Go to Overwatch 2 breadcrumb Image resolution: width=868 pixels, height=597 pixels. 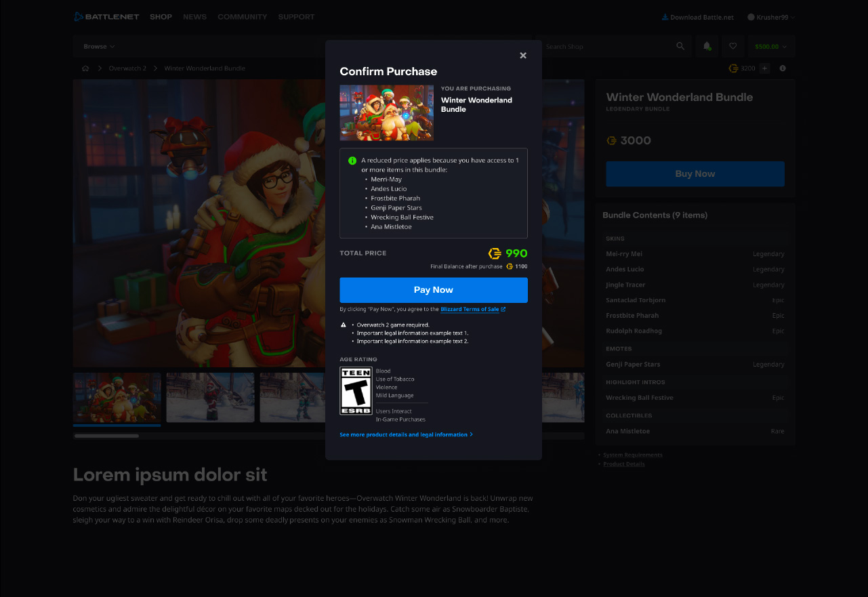[x=127, y=68]
